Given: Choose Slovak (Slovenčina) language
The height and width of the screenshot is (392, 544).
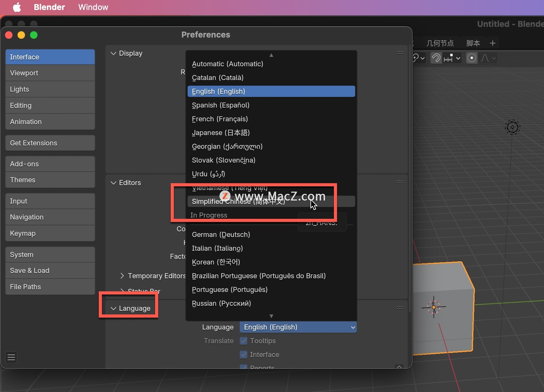Looking at the screenshot, I should point(271,160).
